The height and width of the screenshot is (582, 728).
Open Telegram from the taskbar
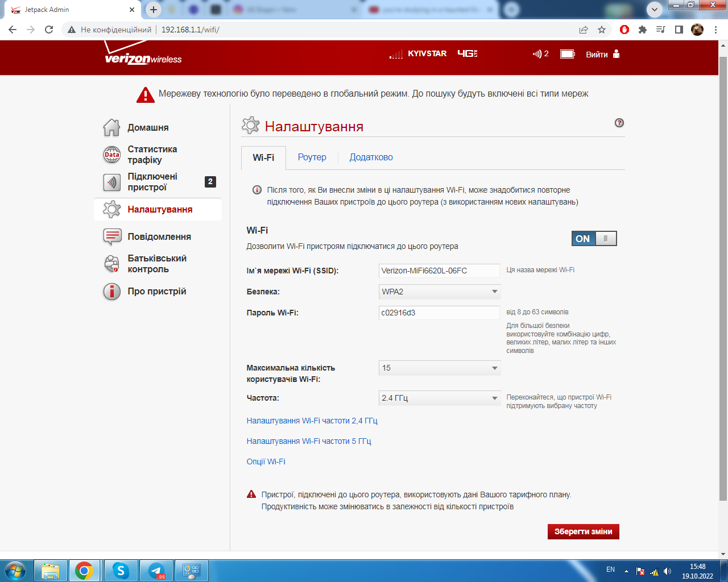point(156,571)
